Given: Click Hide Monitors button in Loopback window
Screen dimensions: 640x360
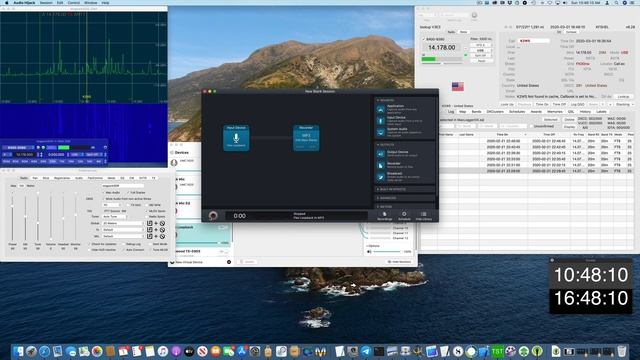Looking at the screenshot, I should pyautogui.click(x=399, y=262).
